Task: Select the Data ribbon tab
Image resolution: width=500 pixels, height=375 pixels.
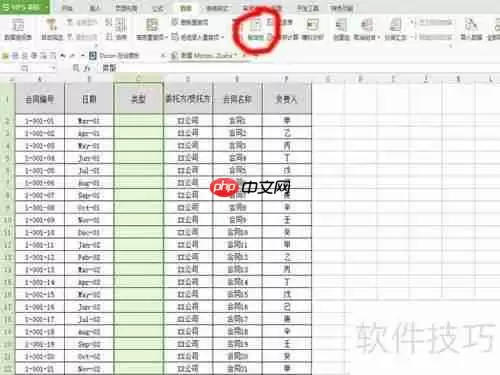Action: point(186,8)
